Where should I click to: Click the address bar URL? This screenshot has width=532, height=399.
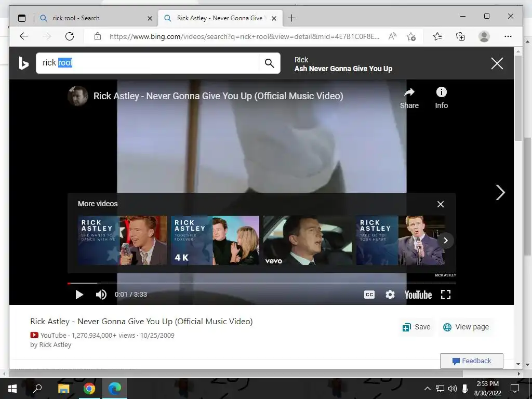(x=244, y=36)
